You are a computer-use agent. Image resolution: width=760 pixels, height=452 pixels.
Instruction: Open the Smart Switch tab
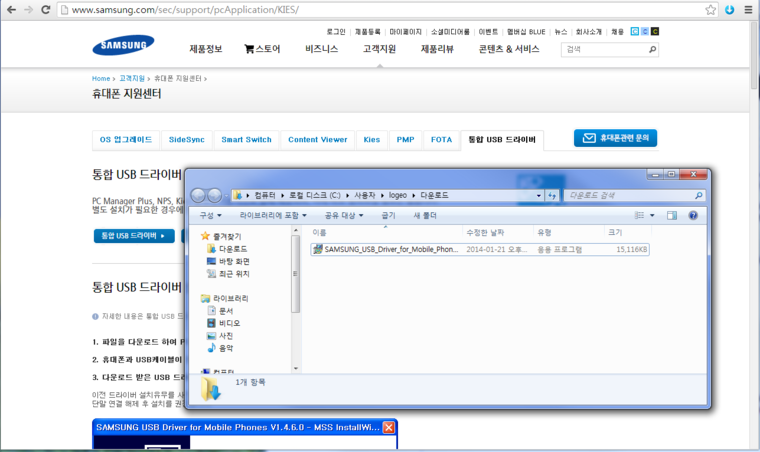coord(246,140)
